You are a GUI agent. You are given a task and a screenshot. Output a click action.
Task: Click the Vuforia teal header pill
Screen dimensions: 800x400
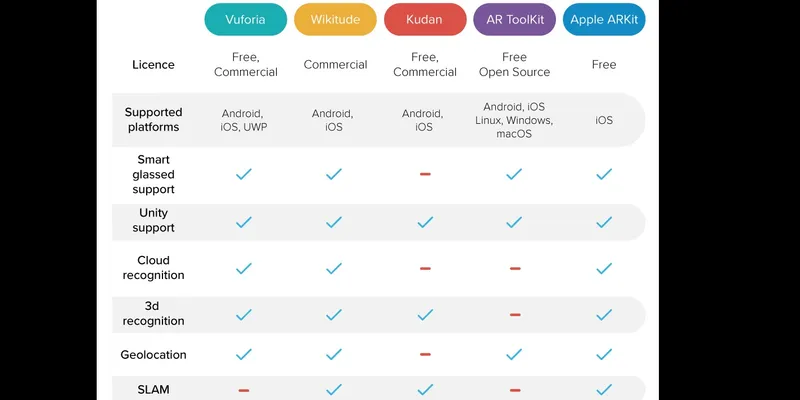click(245, 19)
